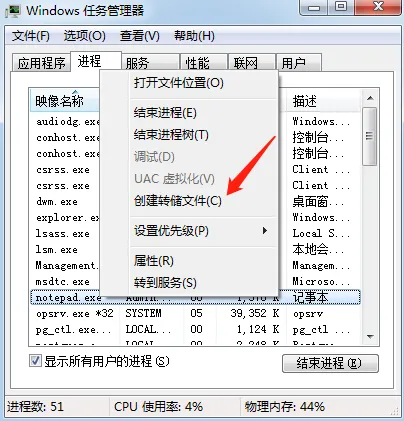
Task: Click the 进程数: 51 status entry
Action: (35, 406)
